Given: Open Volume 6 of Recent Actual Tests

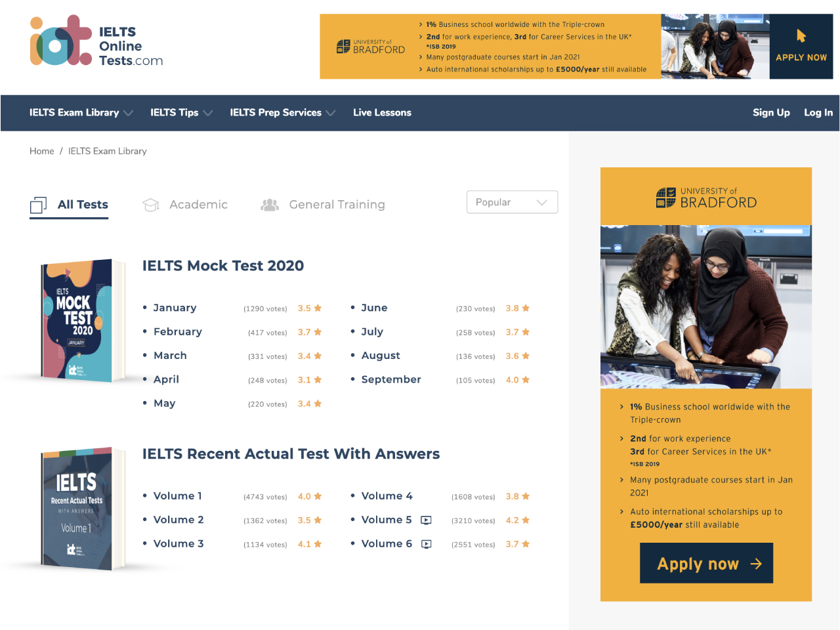Looking at the screenshot, I should pos(387,543).
